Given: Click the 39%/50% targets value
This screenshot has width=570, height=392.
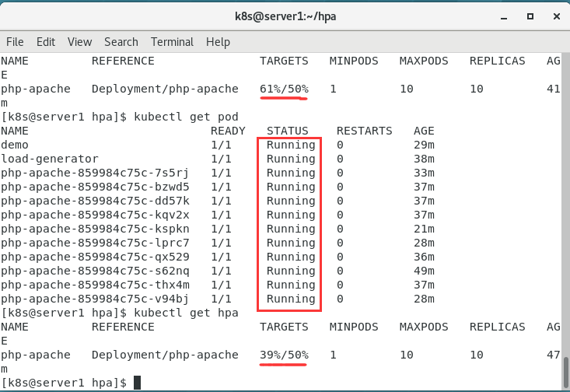Looking at the screenshot, I should pos(284,355).
